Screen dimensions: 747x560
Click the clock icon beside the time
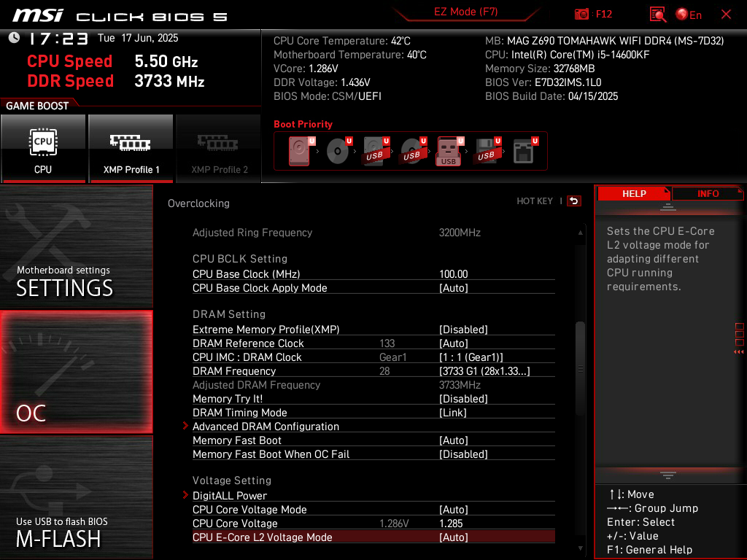pyautogui.click(x=15, y=38)
